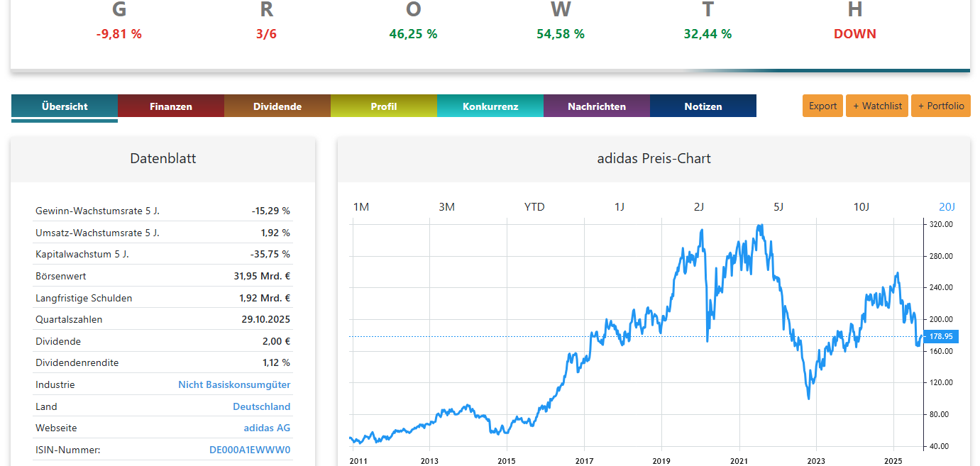Set the chart range to 1M
Image resolution: width=980 pixels, height=466 pixels.
(x=361, y=207)
